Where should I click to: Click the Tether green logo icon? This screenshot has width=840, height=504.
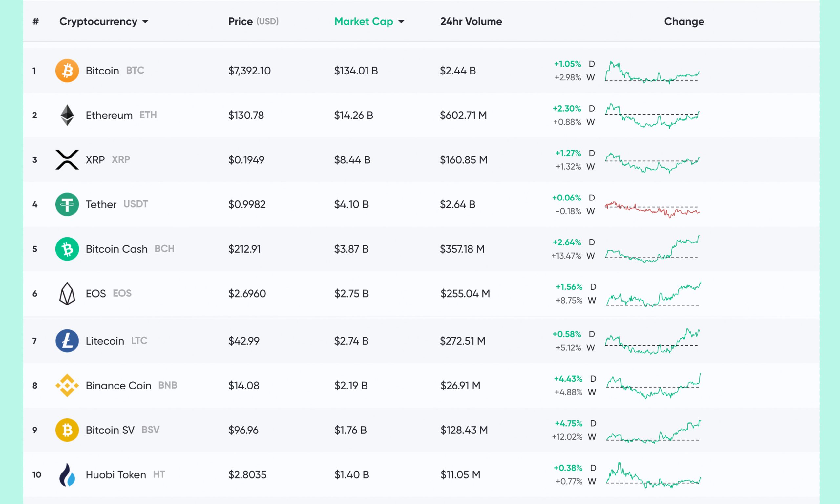67,204
